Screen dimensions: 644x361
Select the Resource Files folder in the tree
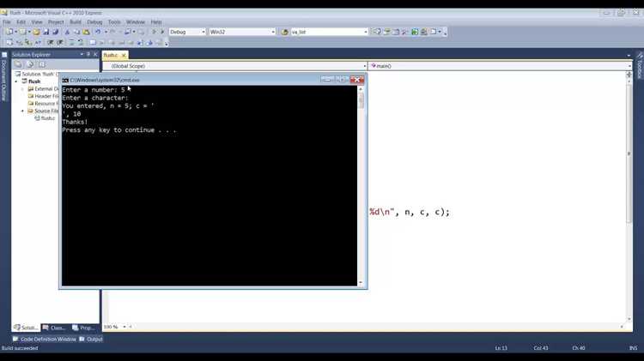coord(43,104)
